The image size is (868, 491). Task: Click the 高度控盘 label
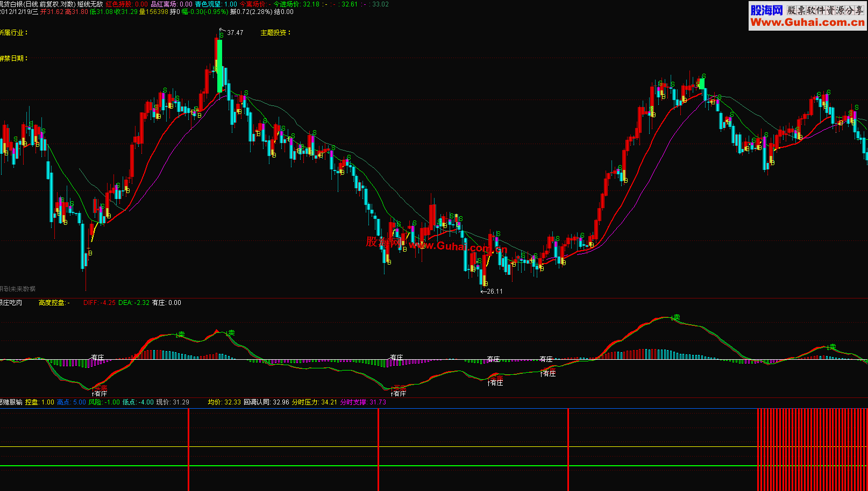[52, 303]
